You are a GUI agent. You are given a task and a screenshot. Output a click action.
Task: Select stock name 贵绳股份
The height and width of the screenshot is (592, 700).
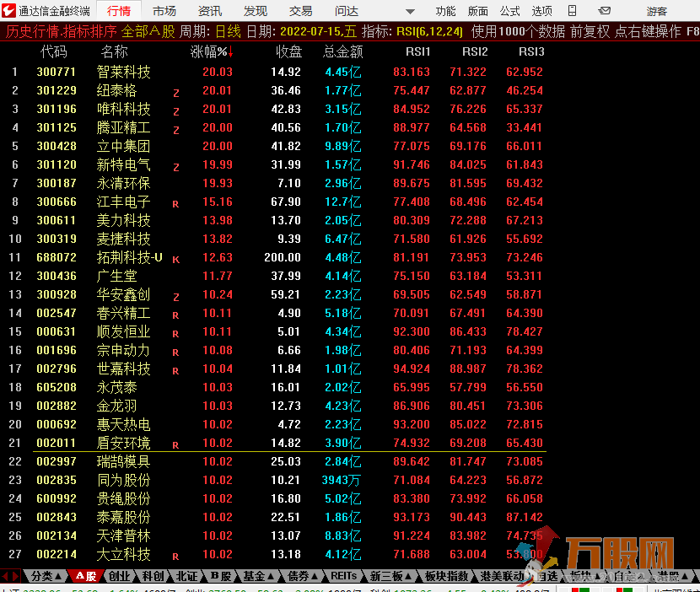pos(124,498)
